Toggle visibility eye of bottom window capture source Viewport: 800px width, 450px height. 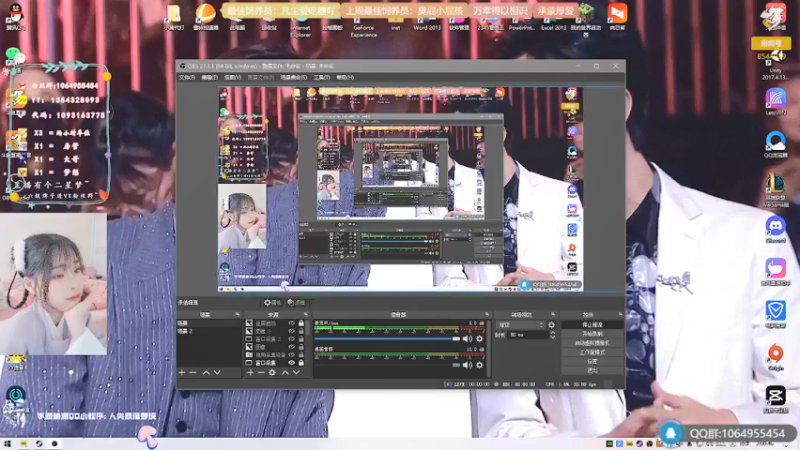pos(291,363)
